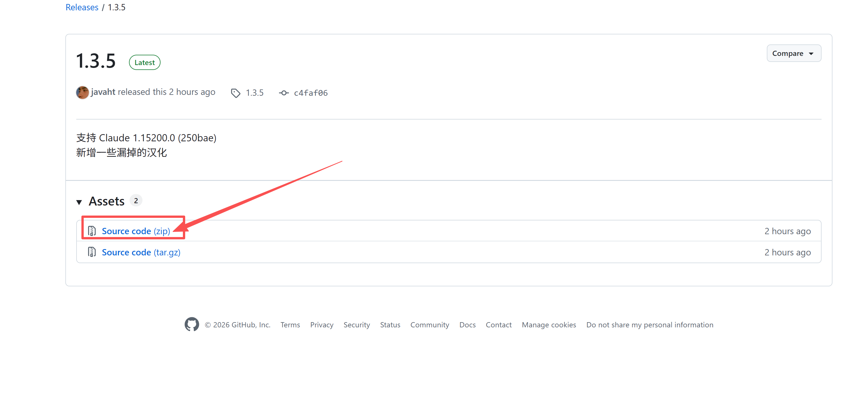Open the Compare dropdown
The width and height of the screenshot is (868, 399).
pos(793,53)
